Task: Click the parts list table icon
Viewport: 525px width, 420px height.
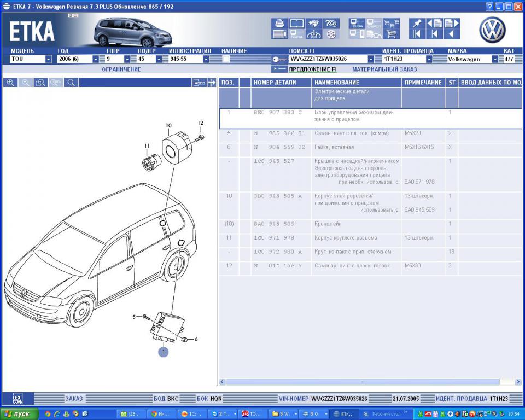Action: 279,34
